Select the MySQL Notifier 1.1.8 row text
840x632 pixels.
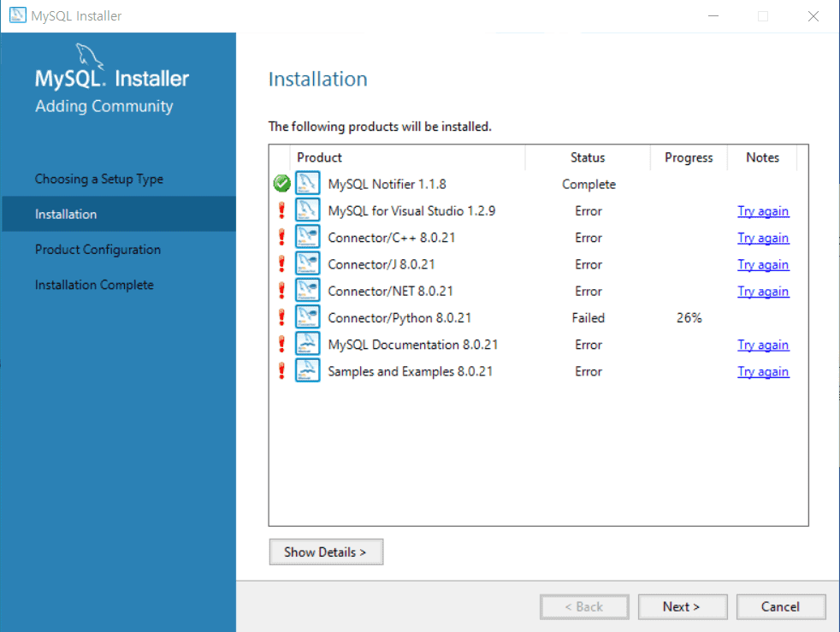point(387,184)
